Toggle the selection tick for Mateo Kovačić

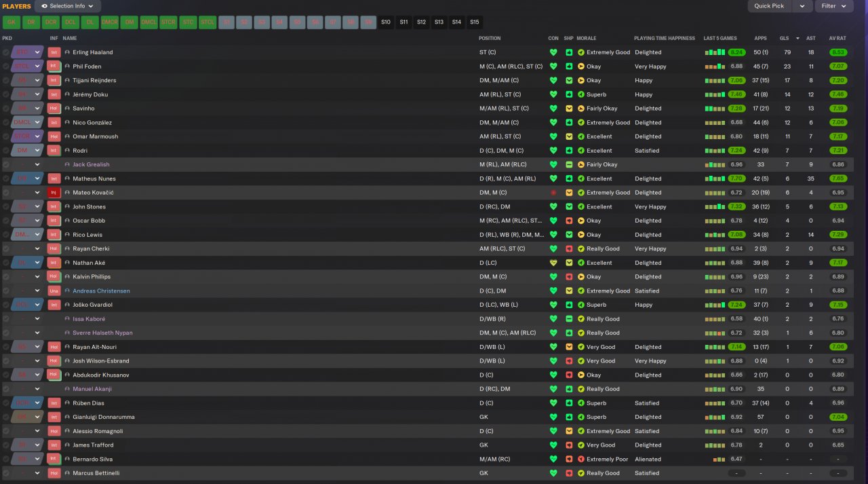[6, 193]
